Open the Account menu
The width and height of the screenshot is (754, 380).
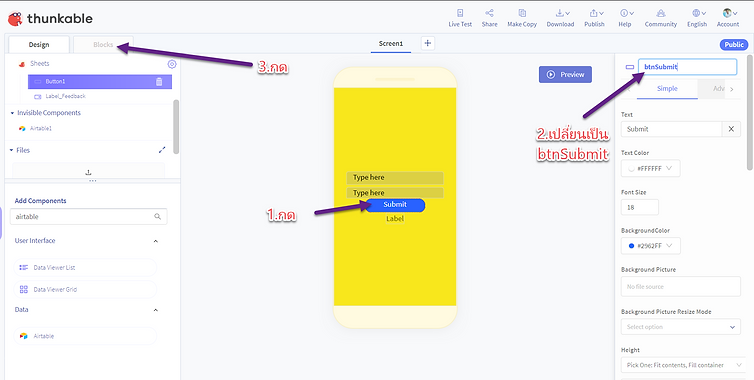tap(728, 18)
